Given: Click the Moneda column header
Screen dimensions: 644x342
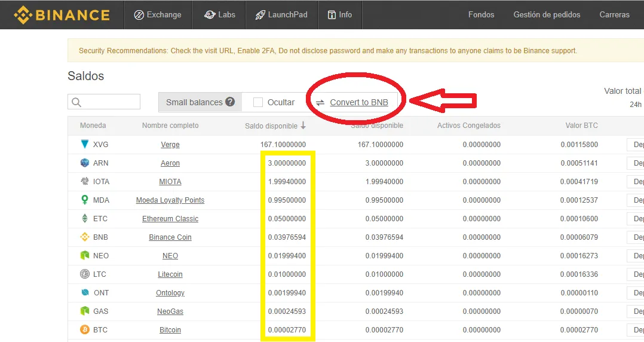Looking at the screenshot, I should pos(93,126).
